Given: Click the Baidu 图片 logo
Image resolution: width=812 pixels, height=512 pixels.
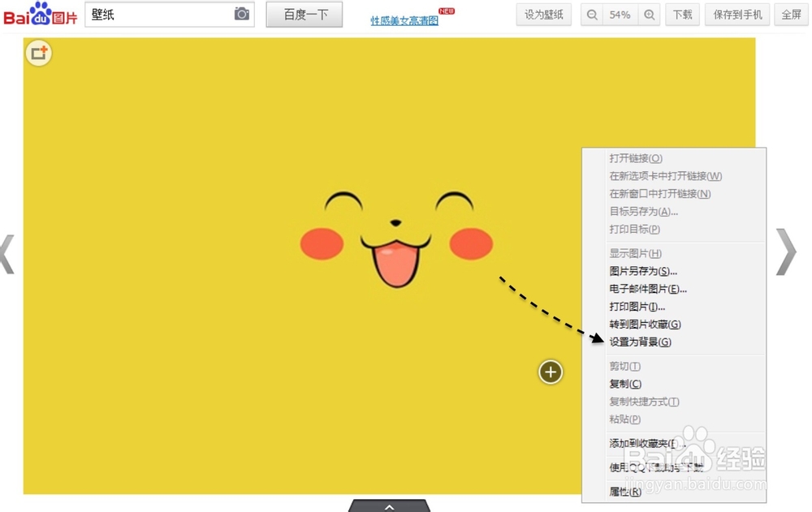Looking at the screenshot, I should click(40, 14).
